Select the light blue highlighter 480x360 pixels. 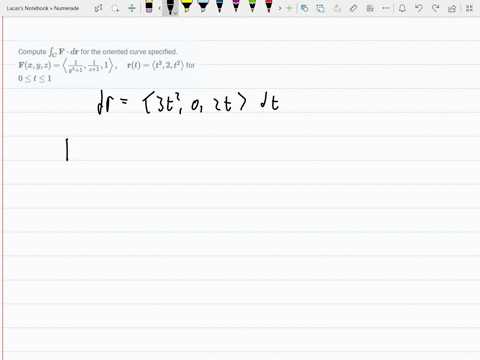tap(203, 7)
